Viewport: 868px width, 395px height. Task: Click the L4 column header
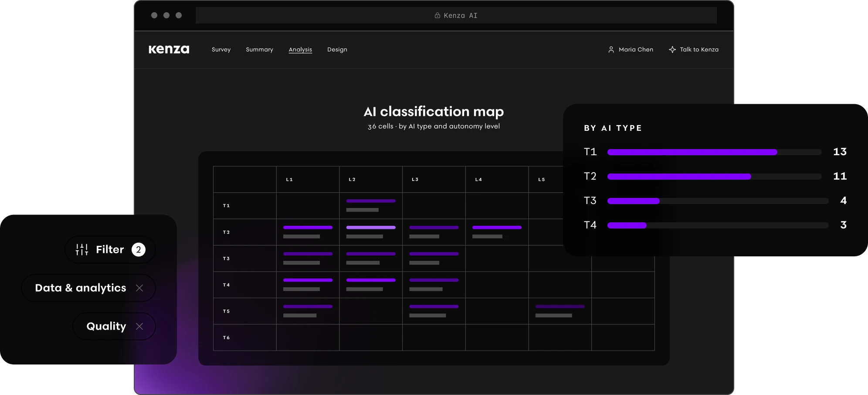coord(497,179)
